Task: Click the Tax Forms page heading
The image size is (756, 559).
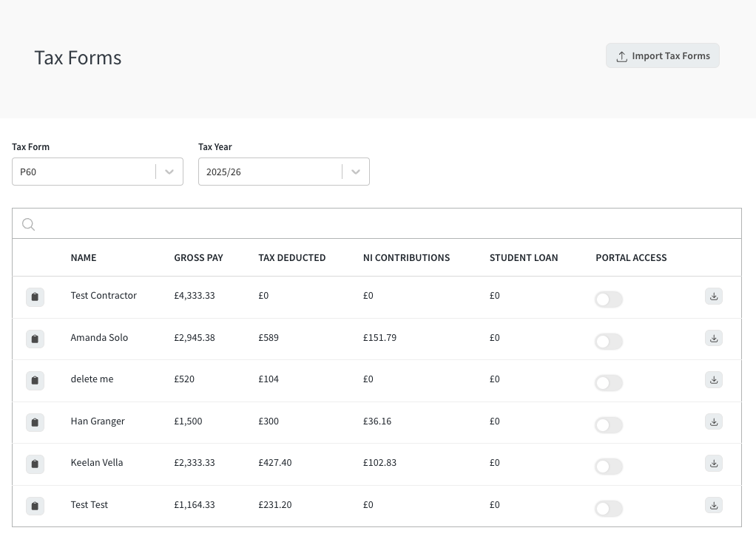Action: [x=78, y=58]
